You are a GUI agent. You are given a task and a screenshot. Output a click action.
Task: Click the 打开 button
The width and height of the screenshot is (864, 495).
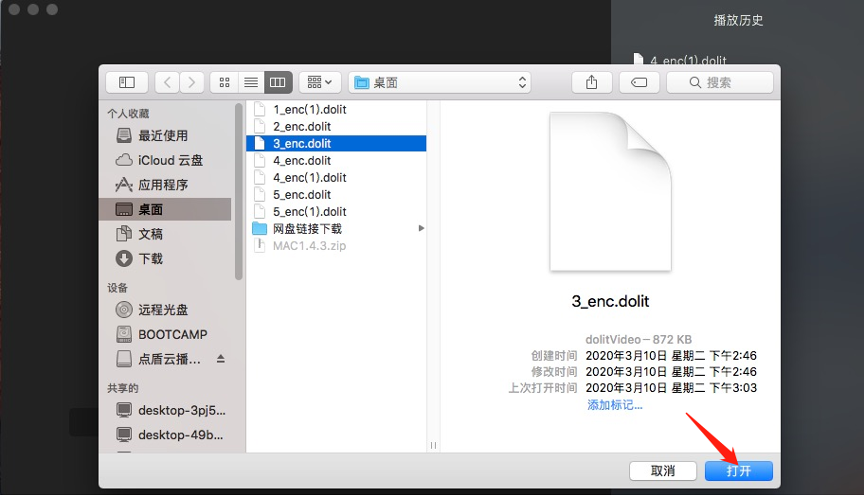738,471
